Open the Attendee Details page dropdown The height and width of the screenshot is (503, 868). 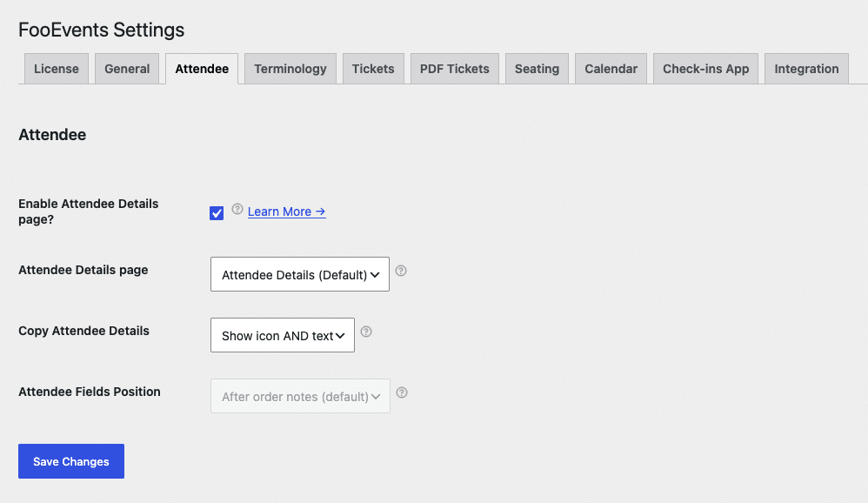pyautogui.click(x=300, y=274)
